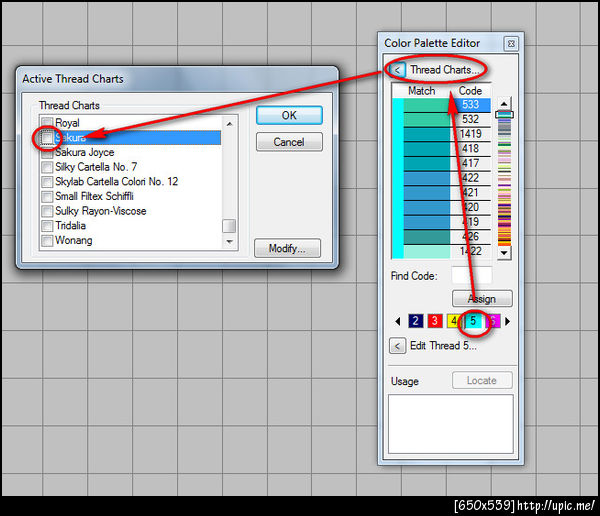This screenshot has height=516, width=600.
Task: Click the Match column header
Action: 421,91
